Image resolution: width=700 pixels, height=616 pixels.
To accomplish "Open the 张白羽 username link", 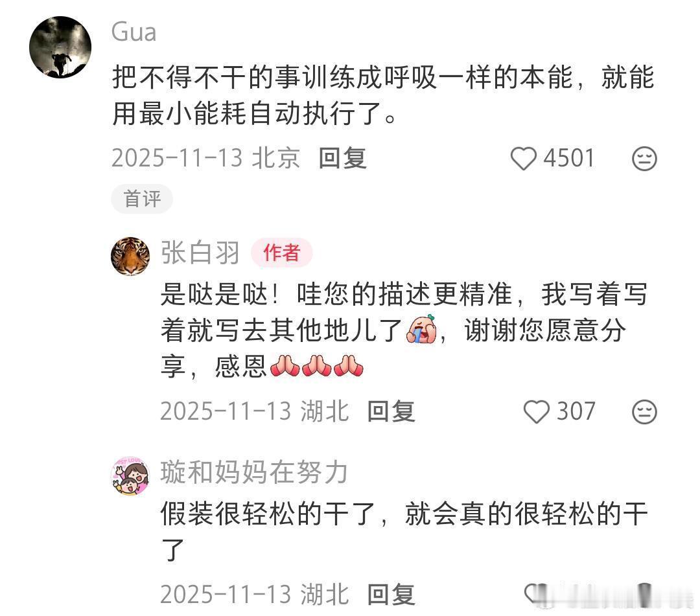I will (x=200, y=253).
